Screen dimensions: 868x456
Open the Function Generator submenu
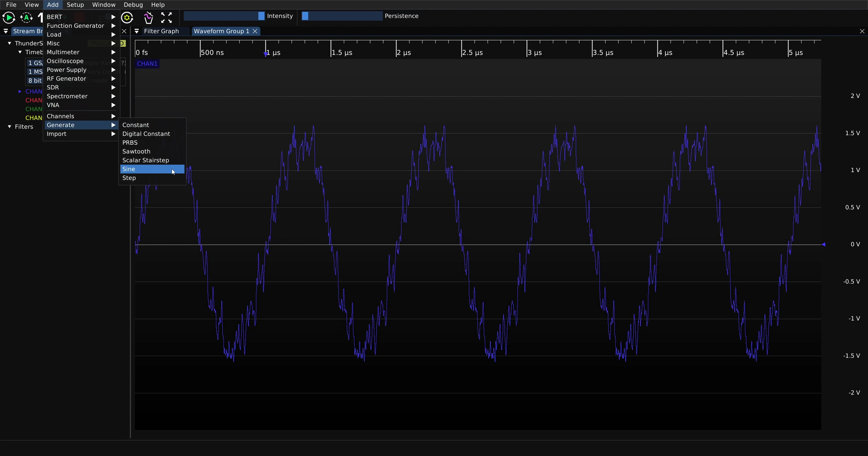coord(81,26)
